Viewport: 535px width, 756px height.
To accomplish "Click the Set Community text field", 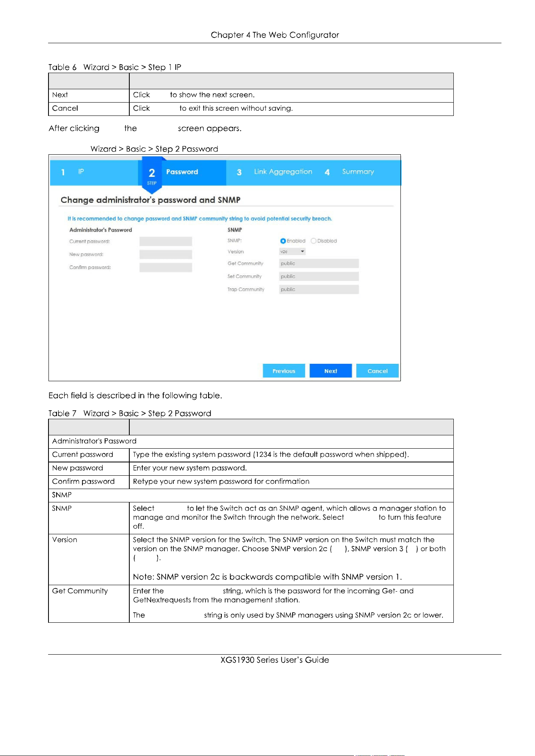I will [x=319, y=276].
